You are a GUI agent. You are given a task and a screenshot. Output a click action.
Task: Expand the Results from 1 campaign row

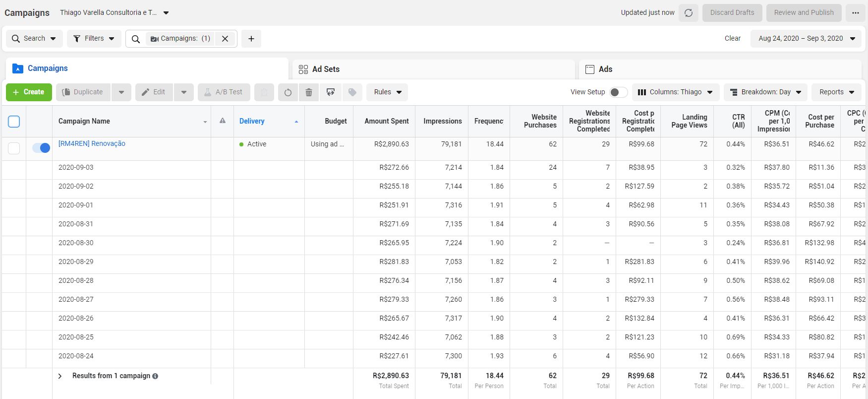pos(60,376)
